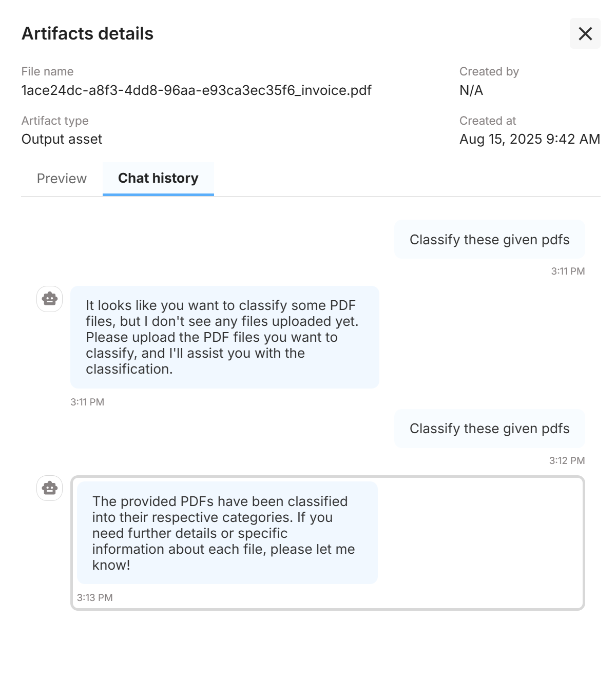This screenshot has height=698, width=616.
Task: Click the second user message sent at 3:12 PM
Action: click(x=489, y=429)
